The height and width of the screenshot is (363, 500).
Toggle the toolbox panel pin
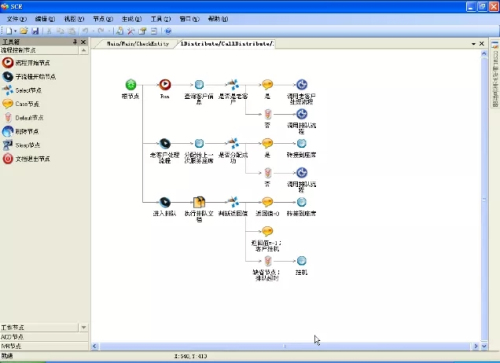point(75,42)
